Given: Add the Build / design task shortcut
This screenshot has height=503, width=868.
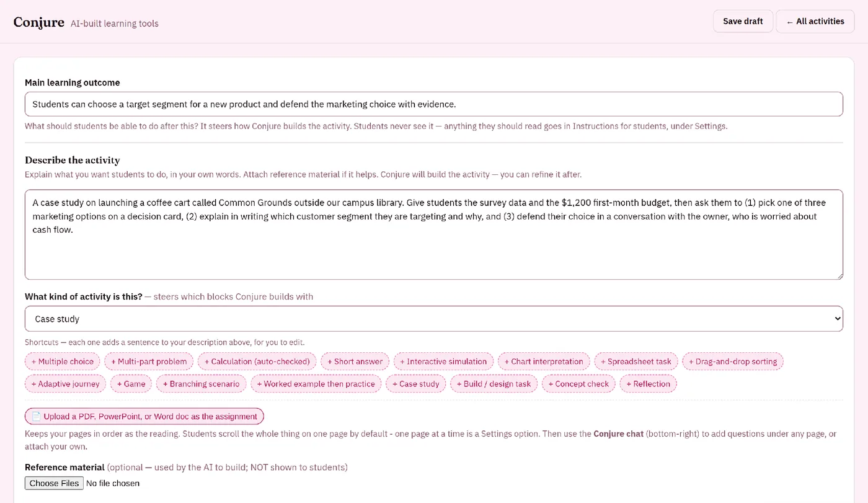Looking at the screenshot, I should pyautogui.click(x=494, y=384).
